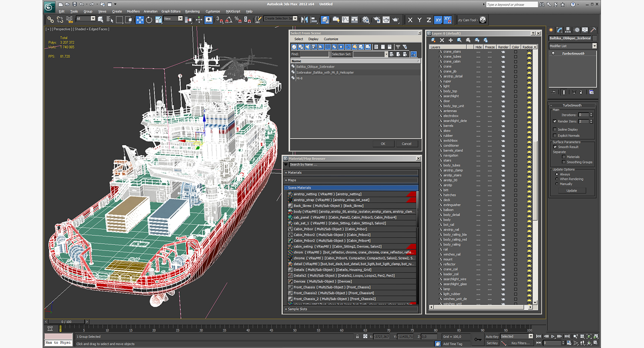Open the Render Setup icon
The image size is (644, 348).
376,20
